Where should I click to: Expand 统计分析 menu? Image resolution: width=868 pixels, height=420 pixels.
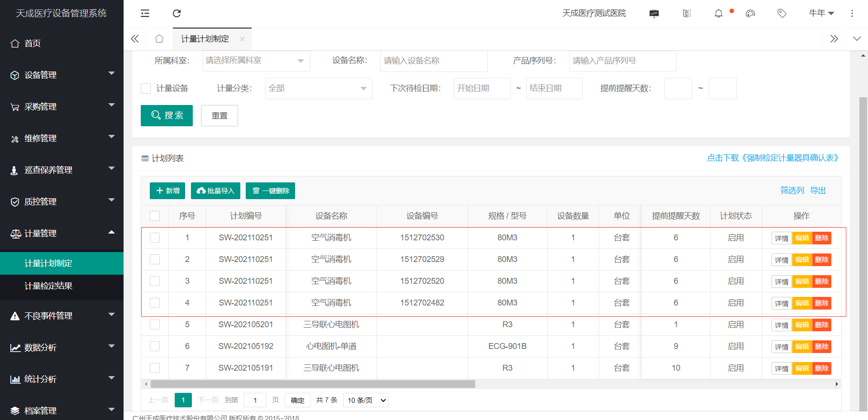(62, 379)
